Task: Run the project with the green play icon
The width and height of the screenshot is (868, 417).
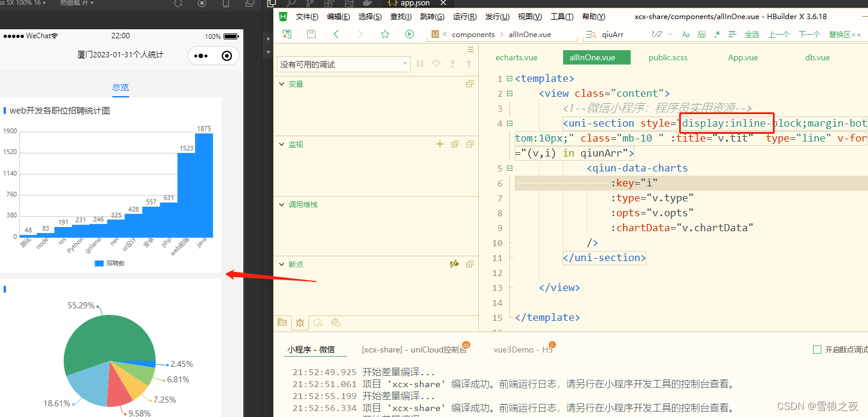Action: [x=409, y=34]
